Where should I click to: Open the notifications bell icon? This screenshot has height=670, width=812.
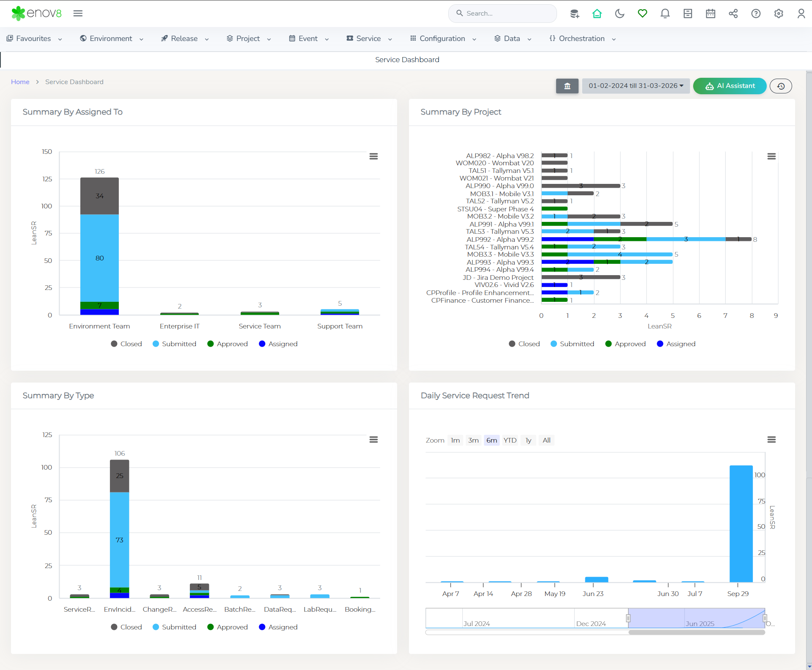point(665,14)
